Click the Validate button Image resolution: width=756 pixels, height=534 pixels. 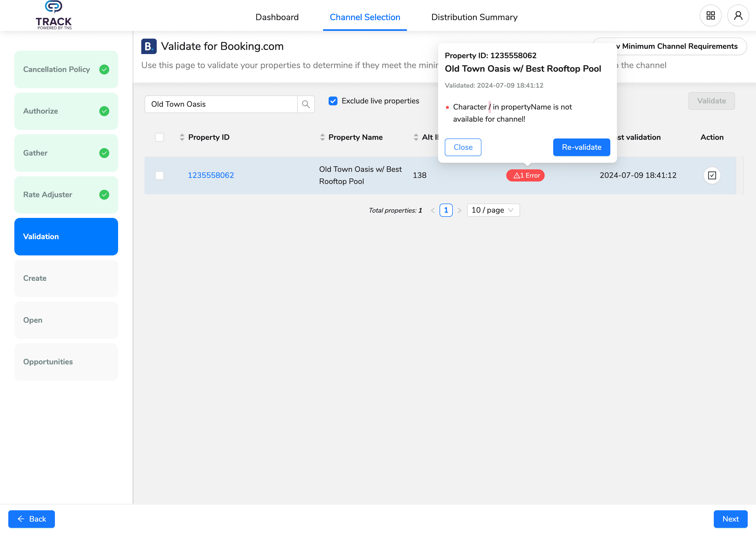[x=711, y=101]
